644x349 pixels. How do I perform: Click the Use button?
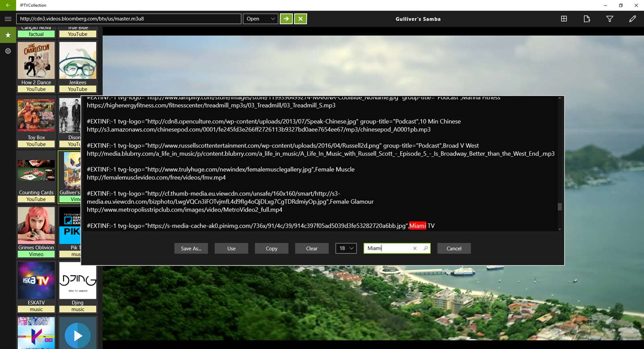coord(231,248)
